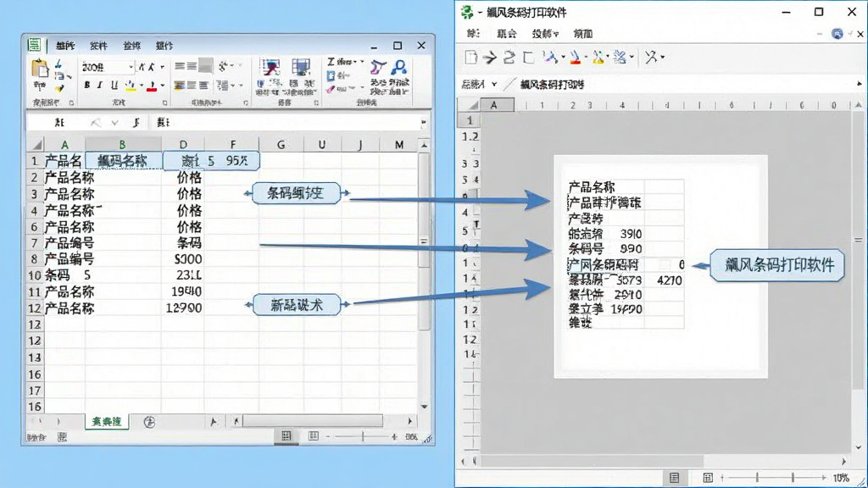
Task: Click the Excel formula bar input
Action: 285,122
